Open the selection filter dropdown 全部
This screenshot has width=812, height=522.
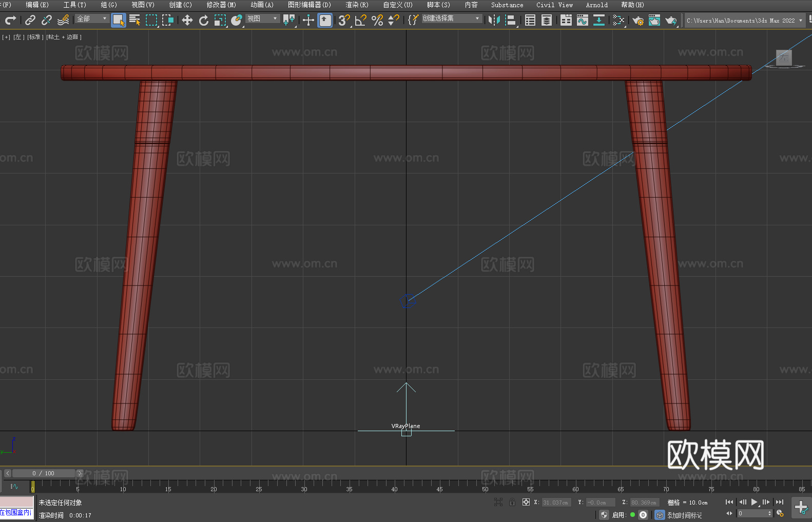pyautogui.click(x=92, y=18)
